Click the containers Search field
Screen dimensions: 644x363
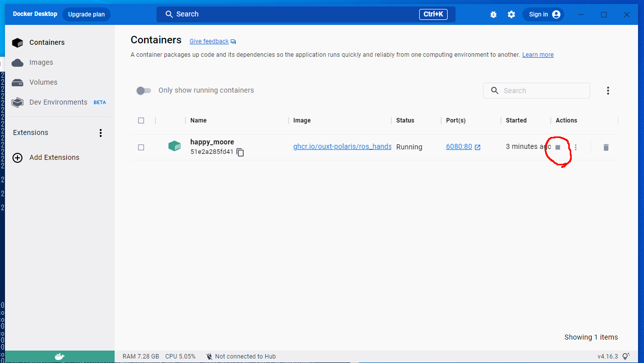536,91
